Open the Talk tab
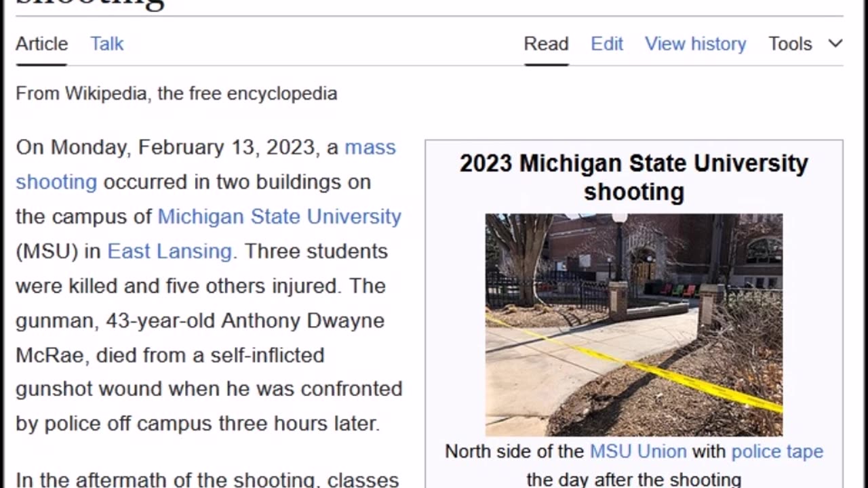The width and height of the screenshot is (868, 488). click(x=107, y=44)
